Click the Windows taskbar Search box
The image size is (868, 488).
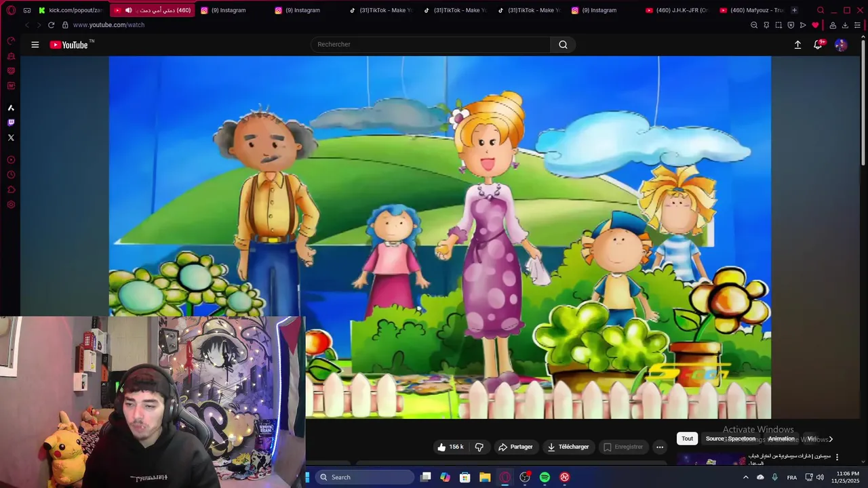point(366,477)
